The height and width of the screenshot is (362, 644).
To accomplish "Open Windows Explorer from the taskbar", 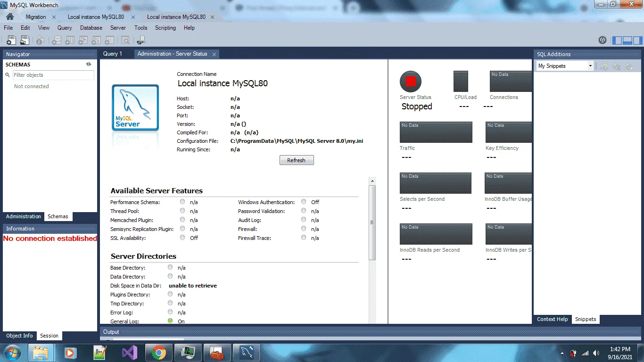I will tap(41, 352).
